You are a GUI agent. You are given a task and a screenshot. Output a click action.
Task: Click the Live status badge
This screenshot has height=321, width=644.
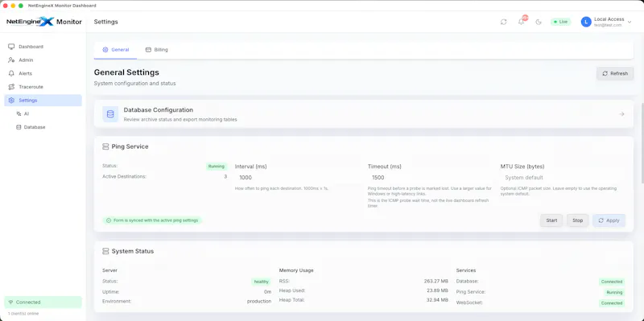point(560,22)
